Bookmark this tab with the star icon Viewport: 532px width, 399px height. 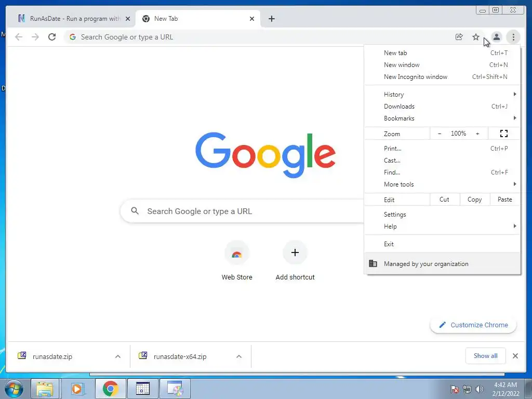click(x=476, y=37)
